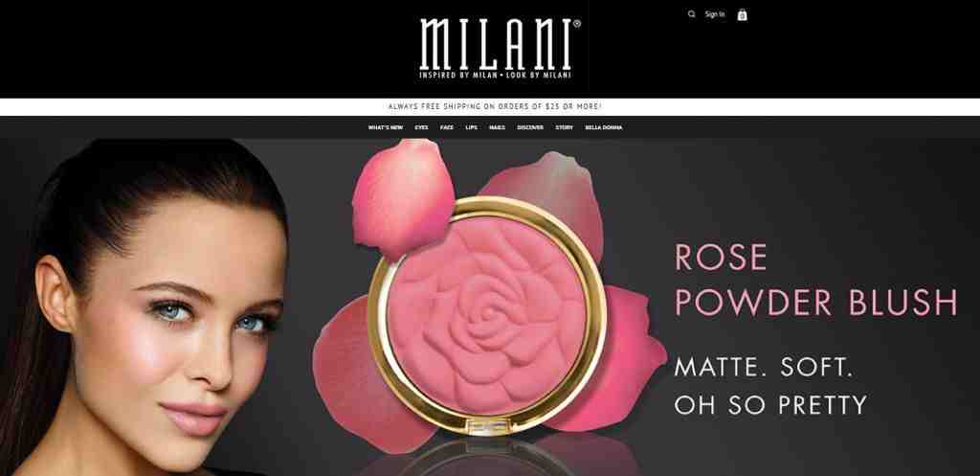Click the Rose Powder Blush headline

tap(815, 280)
